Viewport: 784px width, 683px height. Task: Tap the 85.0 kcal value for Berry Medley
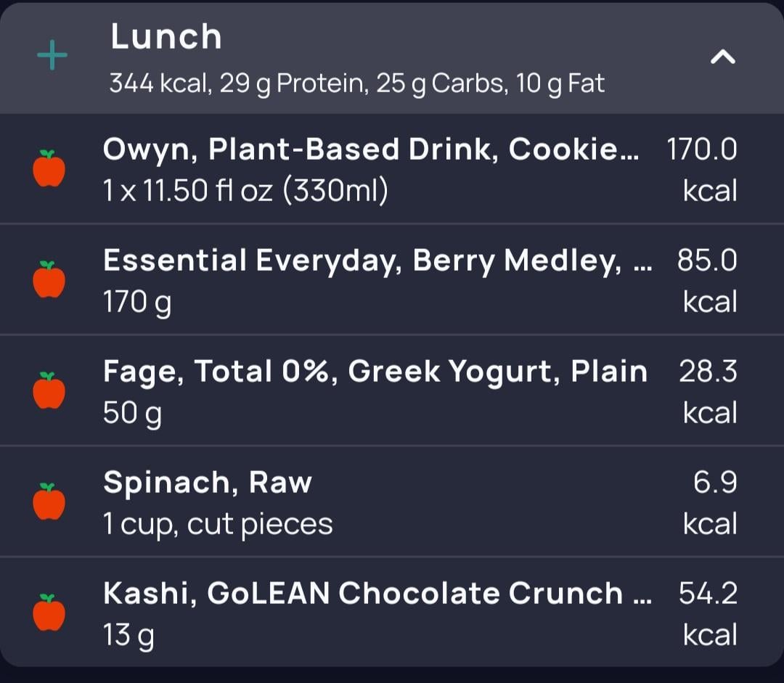point(707,281)
